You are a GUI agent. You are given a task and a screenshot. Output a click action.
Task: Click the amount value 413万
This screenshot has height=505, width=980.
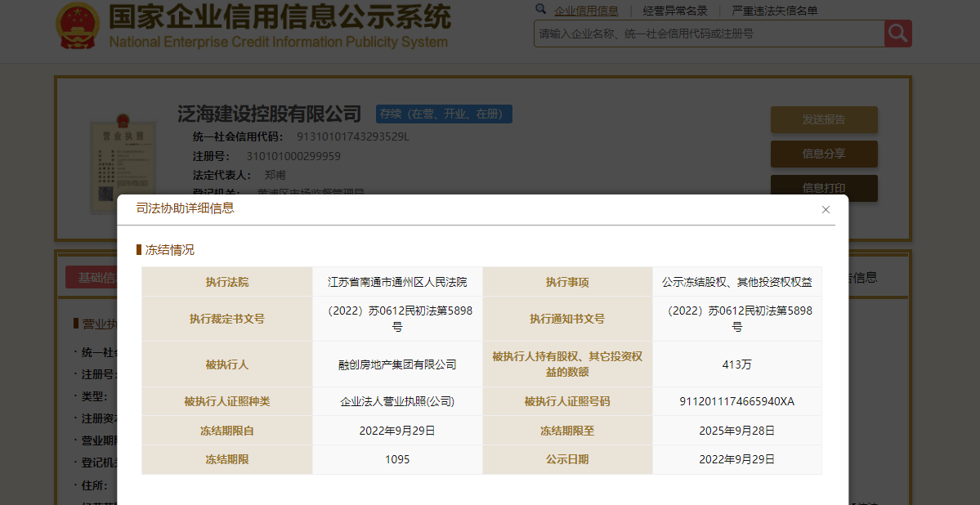(737, 364)
